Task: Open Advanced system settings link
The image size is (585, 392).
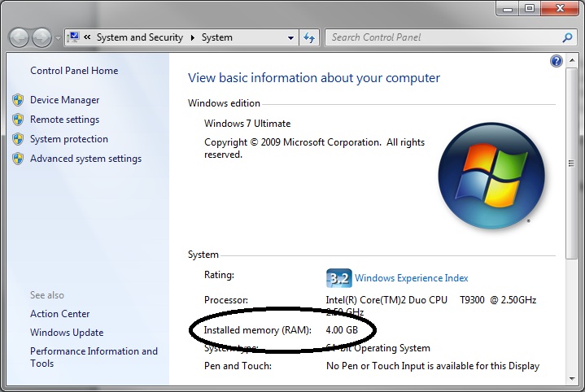Action: pyautogui.click(x=85, y=159)
